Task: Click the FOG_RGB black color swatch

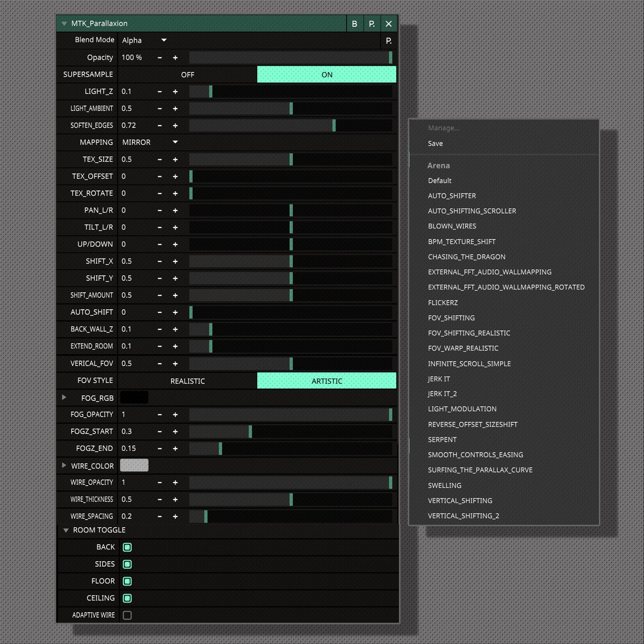Action: [134, 397]
